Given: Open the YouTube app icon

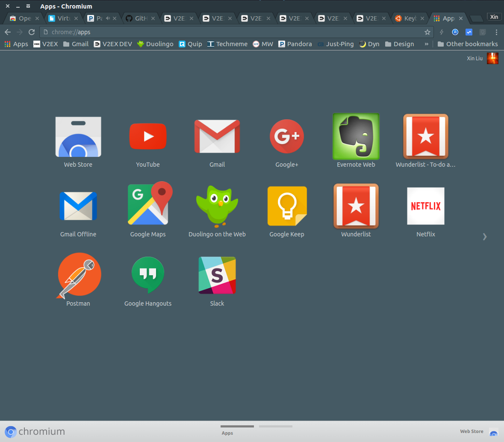Looking at the screenshot, I should tap(148, 137).
